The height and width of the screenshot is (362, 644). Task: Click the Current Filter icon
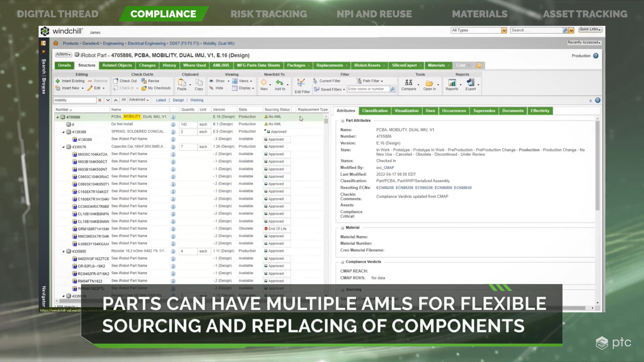point(315,81)
